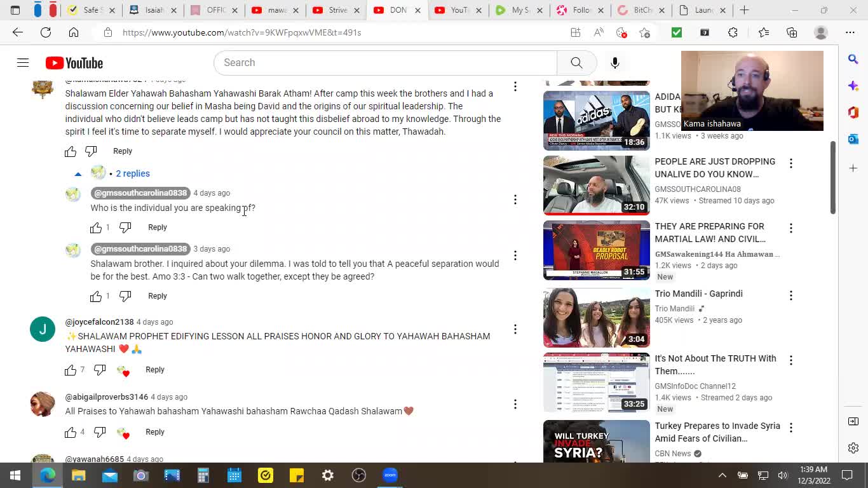This screenshot has height=488, width=868.
Task: Show hidden system tray icons chevron
Action: pyautogui.click(x=722, y=475)
